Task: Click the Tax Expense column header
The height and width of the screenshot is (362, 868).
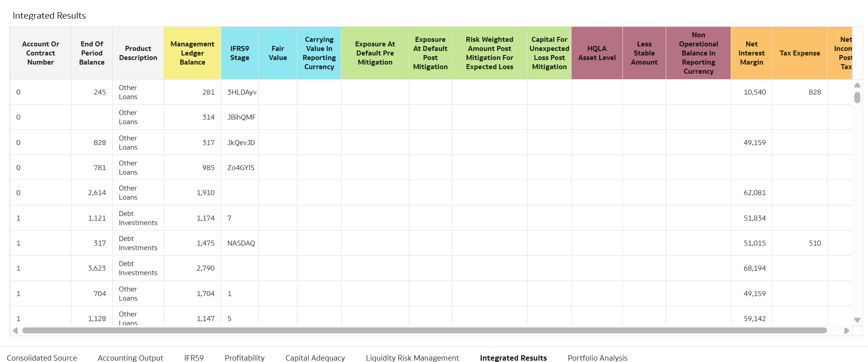Action: coord(800,53)
